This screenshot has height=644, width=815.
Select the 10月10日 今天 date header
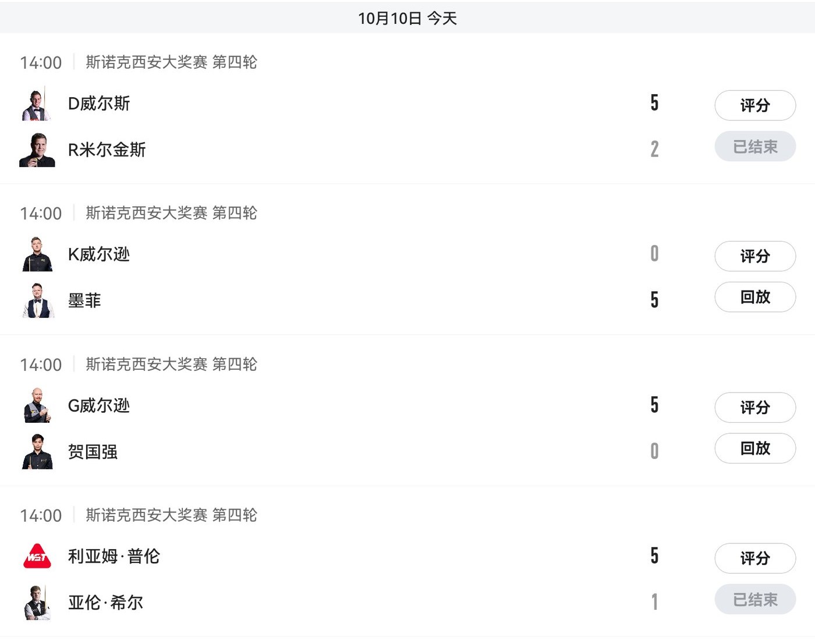408,18
